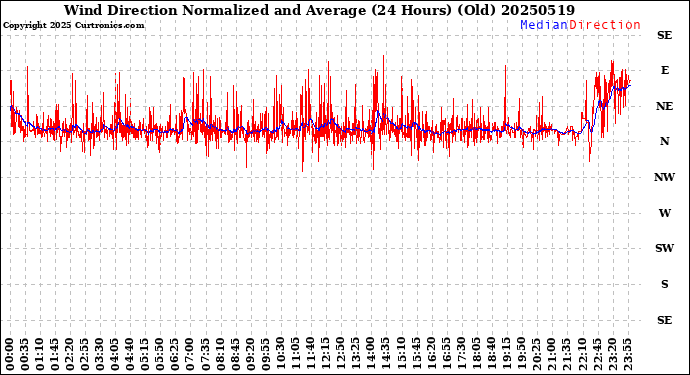Click the blue Median legend label
Screen dimensions: 690x375
click(x=544, y=25)
